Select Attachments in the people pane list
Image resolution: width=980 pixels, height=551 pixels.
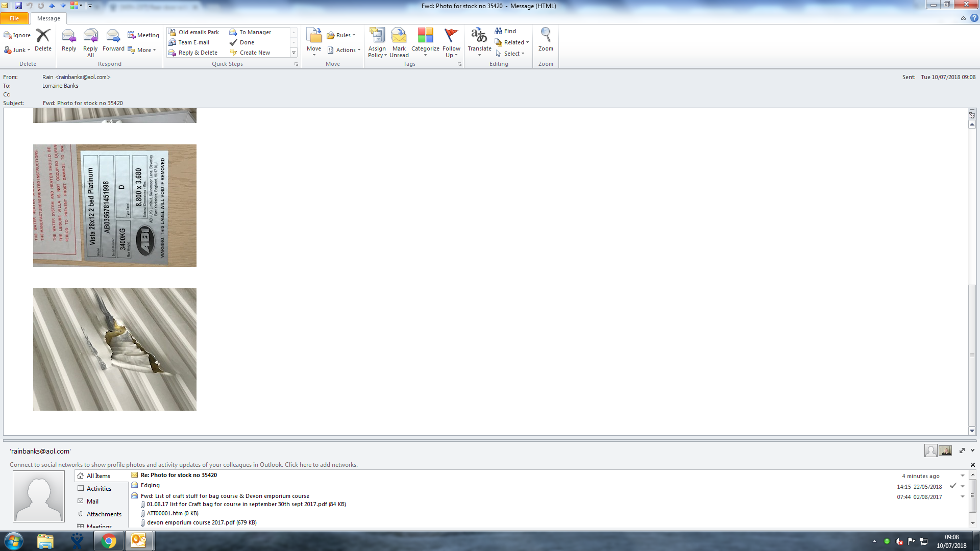tap(104, 514)
